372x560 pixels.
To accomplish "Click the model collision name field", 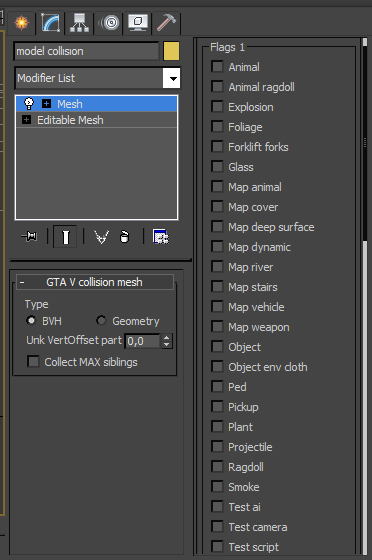I will click(x=86, y=51).
